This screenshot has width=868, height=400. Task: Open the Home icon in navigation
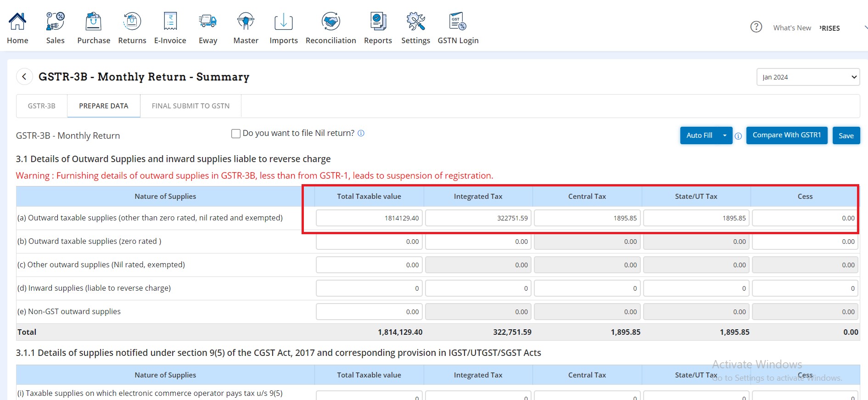coord(17,22)
